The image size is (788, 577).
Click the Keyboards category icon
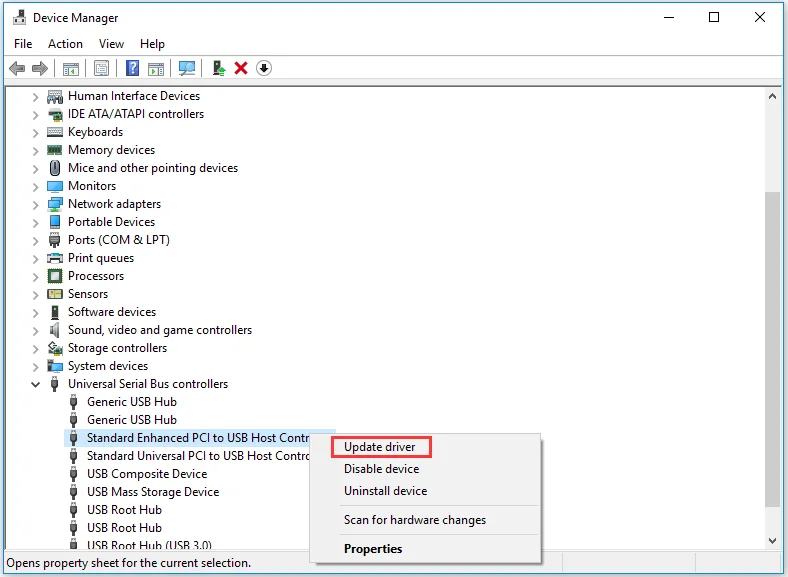click(x=55, y=132)
